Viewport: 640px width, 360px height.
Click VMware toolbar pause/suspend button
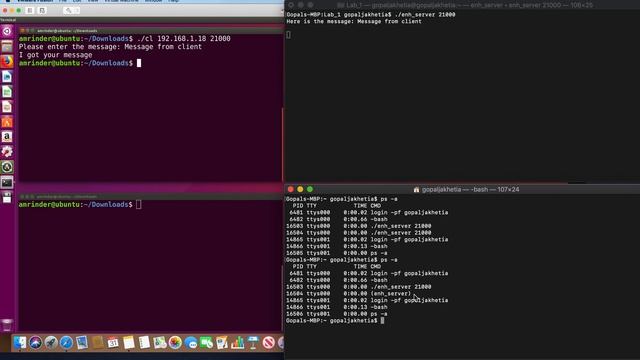(30, 10)
